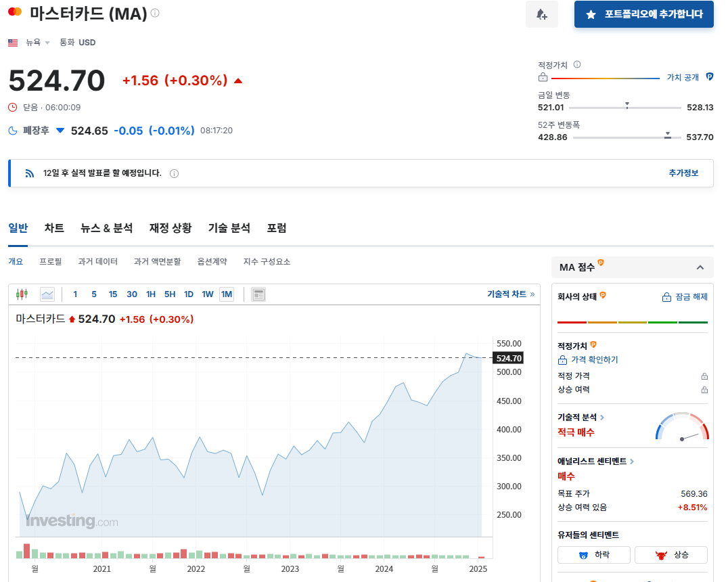Open the 포럼 tab
This screenshot has width=728, height=582.
click(277, 228)
